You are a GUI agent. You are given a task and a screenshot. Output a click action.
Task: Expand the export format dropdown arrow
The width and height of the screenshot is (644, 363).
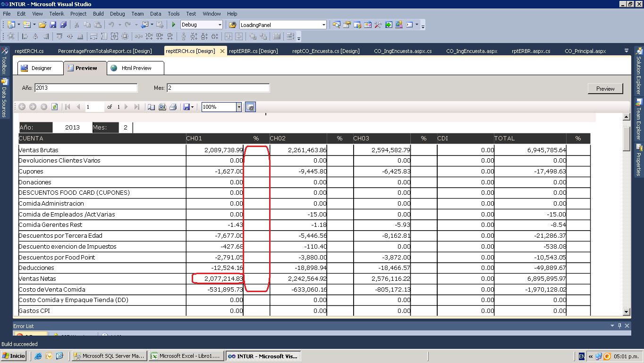[193, 107]
